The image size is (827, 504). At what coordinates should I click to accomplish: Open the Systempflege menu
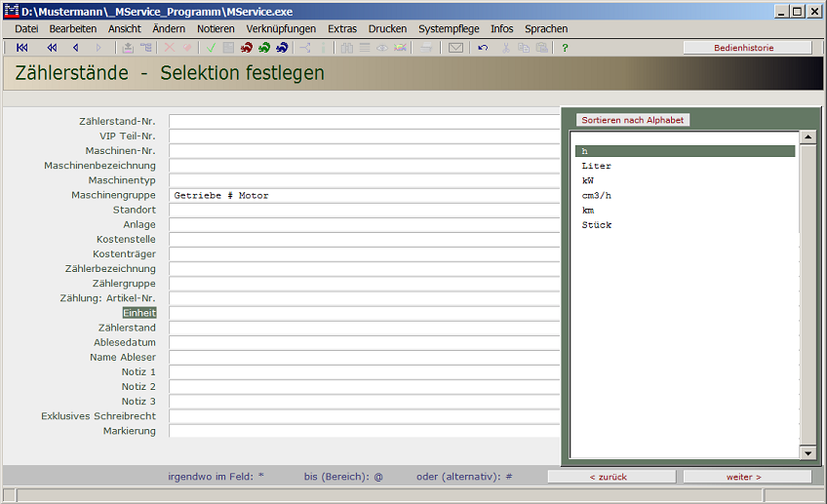pyautogui.click(x=449, y=29)
